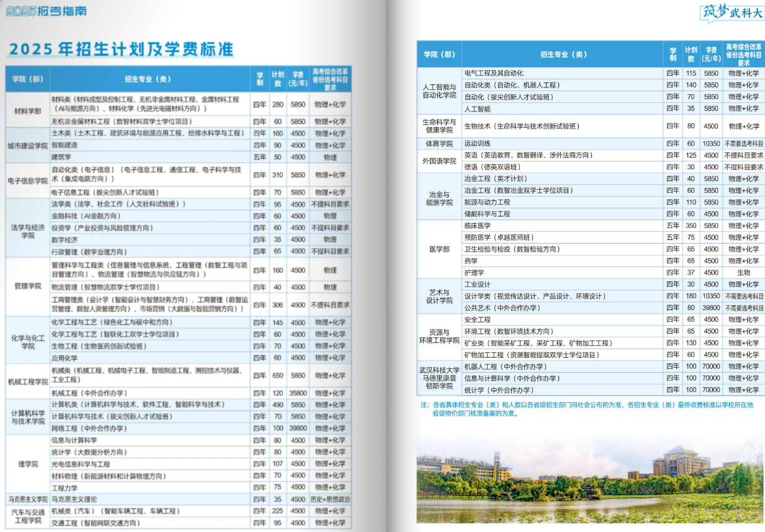The image size is (765, 532).
Task: Click the "2025报考指南" header text
Action: click(x=47, y=11)
